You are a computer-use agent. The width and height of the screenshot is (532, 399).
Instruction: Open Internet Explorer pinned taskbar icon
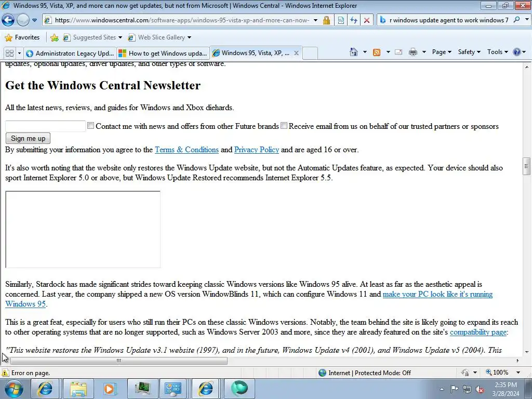click(45, 389)
